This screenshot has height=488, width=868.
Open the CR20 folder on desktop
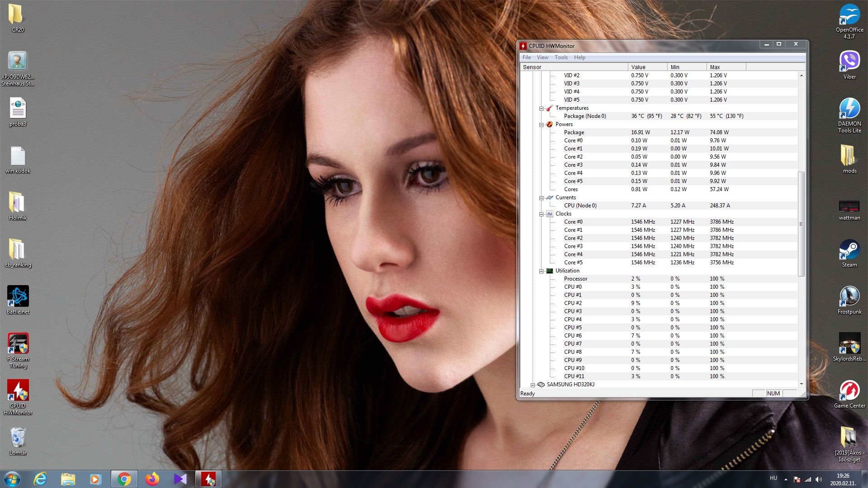click(x=18, y=18)
